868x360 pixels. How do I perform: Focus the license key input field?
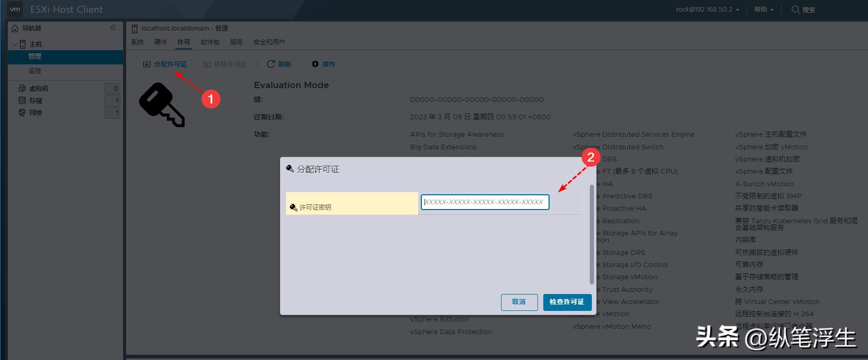click(485, 202)
